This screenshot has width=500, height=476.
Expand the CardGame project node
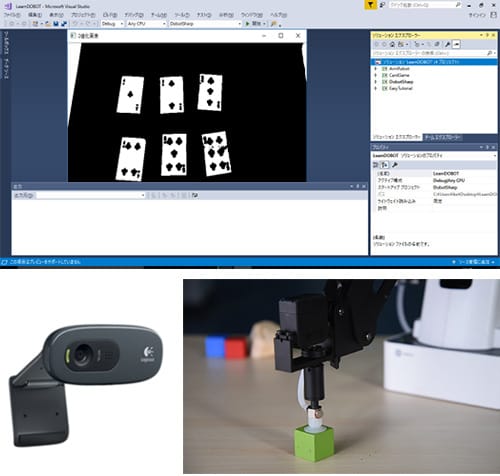pyautogui.click(x=376, y=75)
